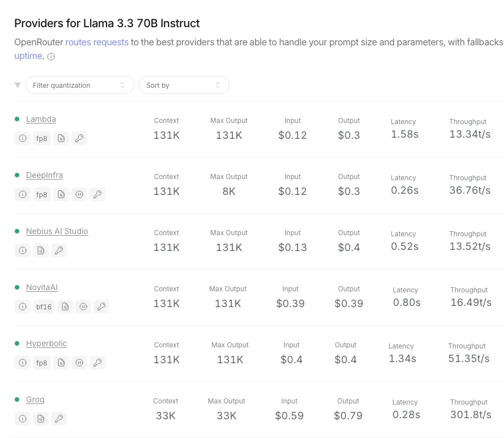Image resolution: width=504 pixels, height=438 pixels.
Task: Open DeepInfra's document policy icon
Action: 61,194
